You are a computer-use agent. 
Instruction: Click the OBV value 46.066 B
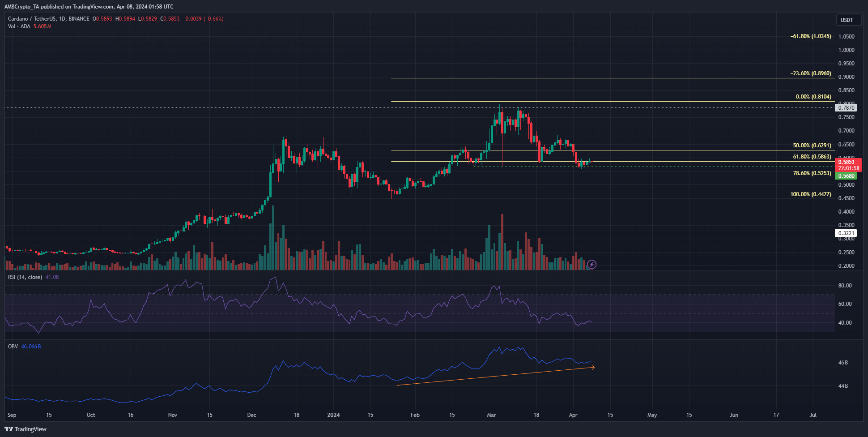click(x=31, y=347)
